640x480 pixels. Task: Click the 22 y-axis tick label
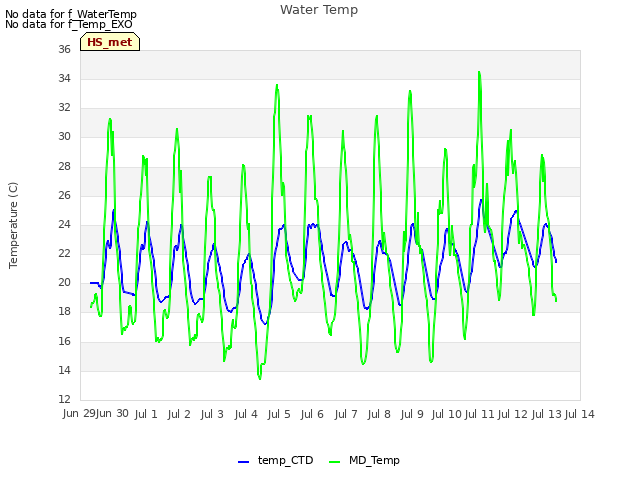pyautogui.click(x=64, y=253)
